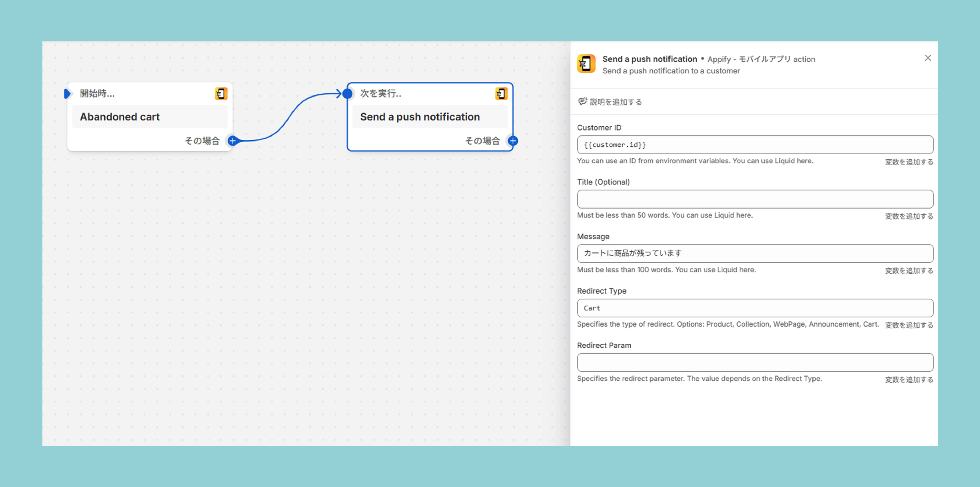Click the Appify app icon in panel header
The width and height of the screenshot is (980, 487).
pos(586,64)
